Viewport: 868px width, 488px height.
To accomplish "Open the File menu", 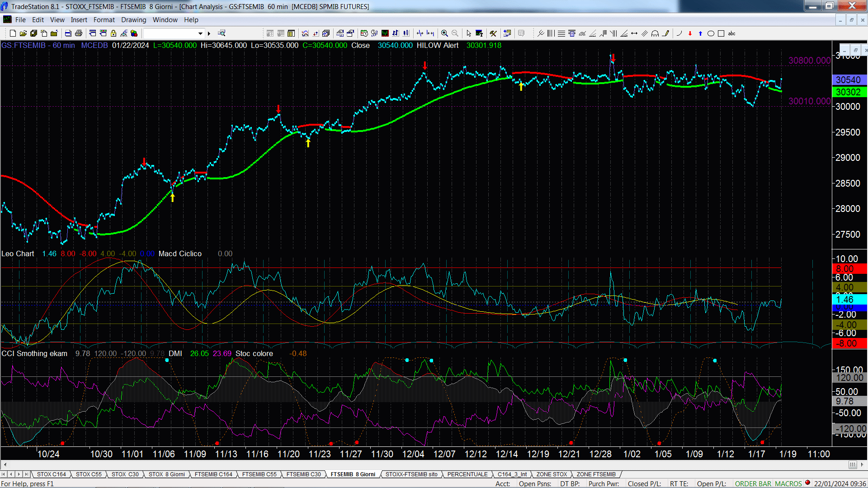I will pyautogui.click(x=20, y=20).
